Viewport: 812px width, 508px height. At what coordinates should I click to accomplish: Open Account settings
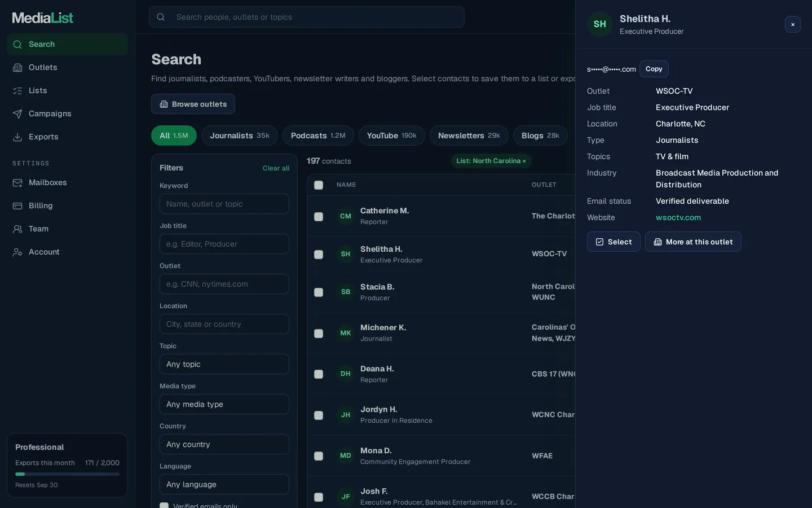[x=67, y=252]
